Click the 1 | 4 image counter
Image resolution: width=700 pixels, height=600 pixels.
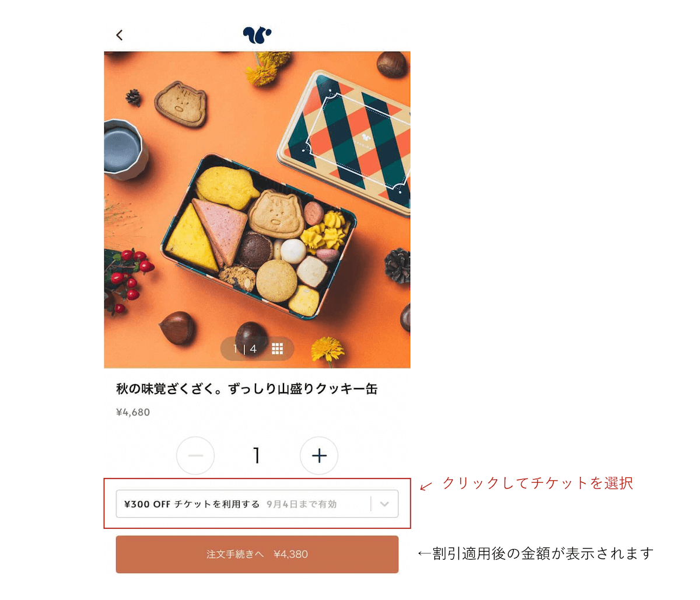[x=245, y=349]
